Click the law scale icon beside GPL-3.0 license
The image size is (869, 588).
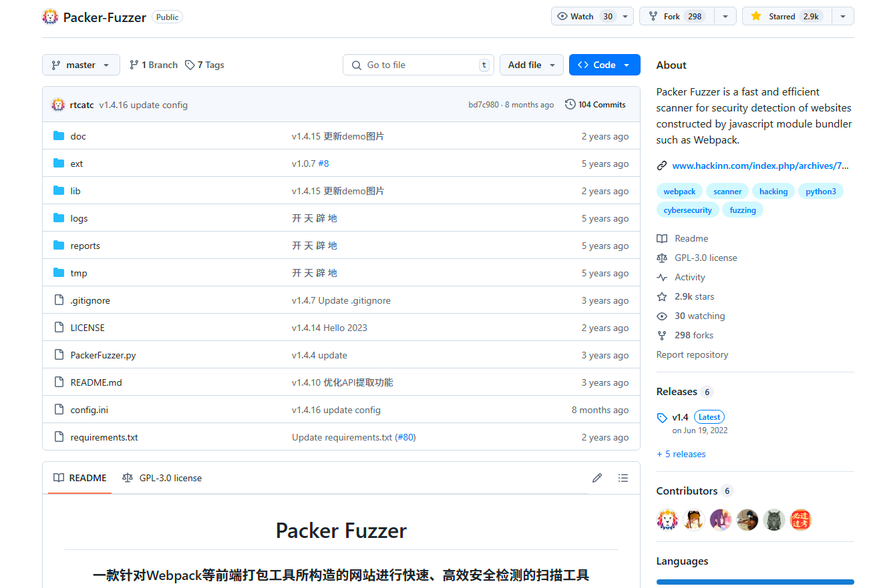[x=662, y=258]
